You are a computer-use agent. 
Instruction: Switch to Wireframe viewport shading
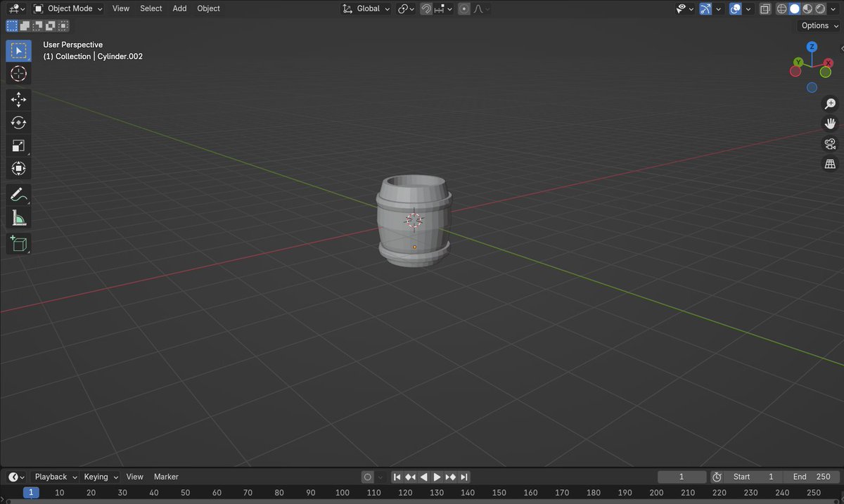pyautogui.click(x=781, y=9)
